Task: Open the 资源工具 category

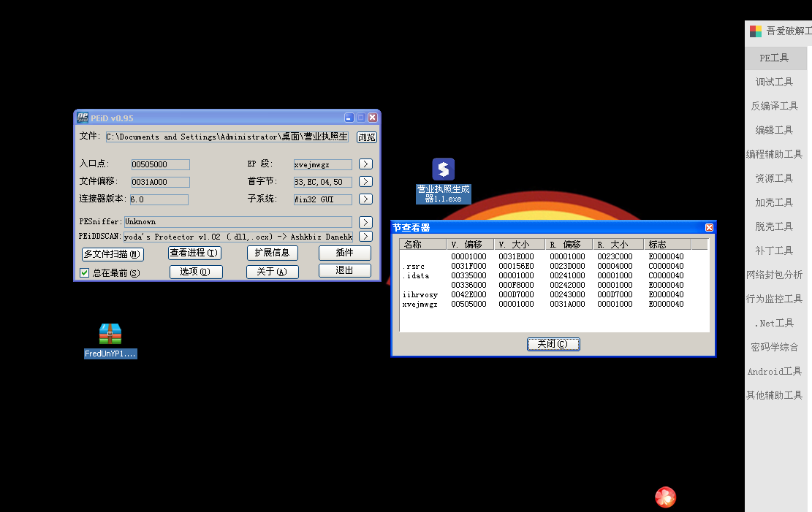Action: click(x=775, y=179)
